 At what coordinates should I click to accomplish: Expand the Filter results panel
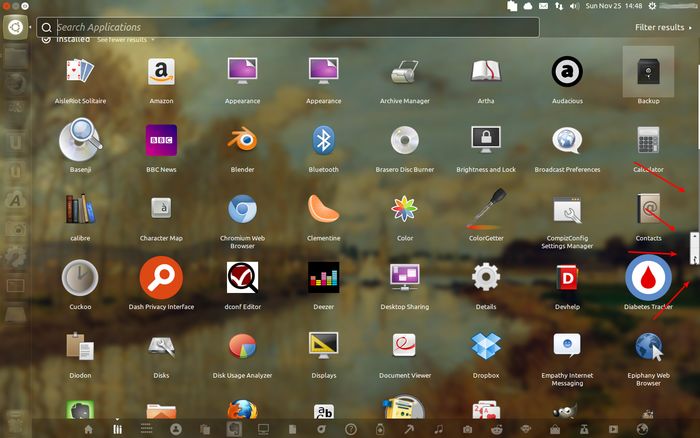(663, 28)
